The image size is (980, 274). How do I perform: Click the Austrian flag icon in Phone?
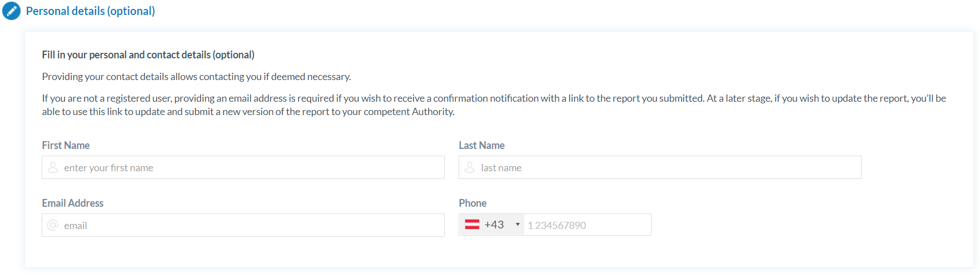pyautogui.click(x=472, y=225)
